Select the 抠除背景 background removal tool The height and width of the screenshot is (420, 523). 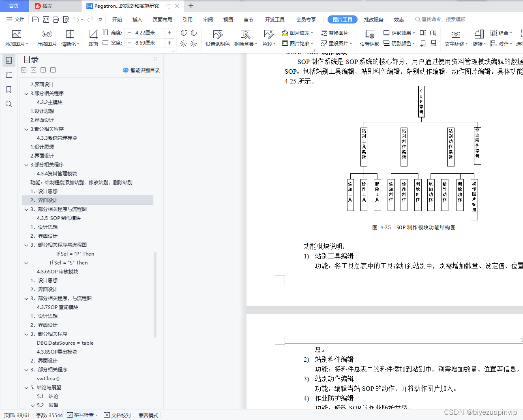tap(244, 38)
